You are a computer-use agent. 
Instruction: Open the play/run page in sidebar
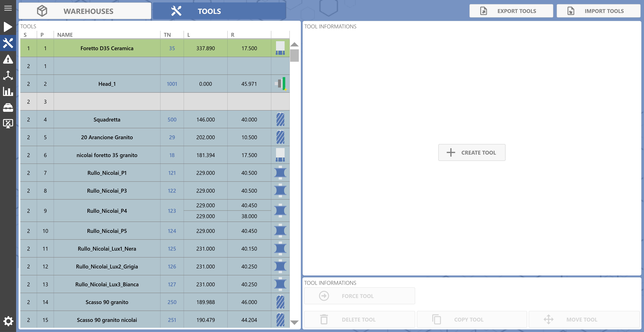(x=8, y=27)
